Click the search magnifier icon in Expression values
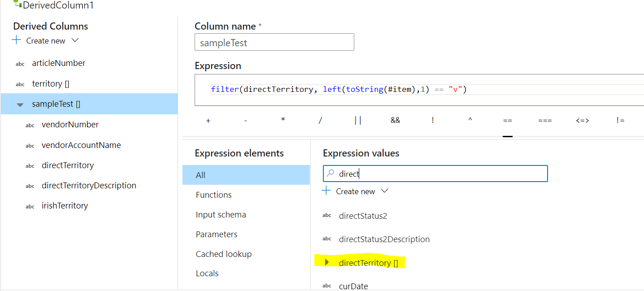Viewport: 644px width, 291px height. (330, 174)
